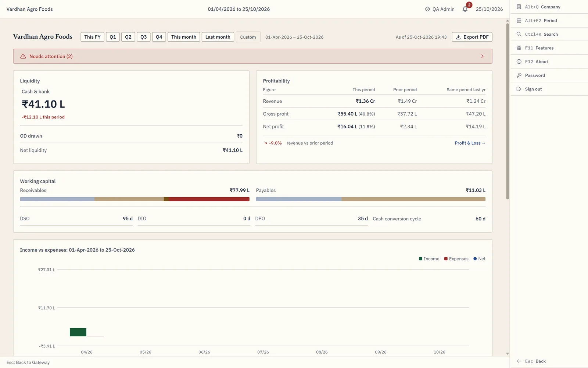Screen dimensions: 588x368
Task: Click the Receivables ₹77.99 L total
Action: coord(240,190)
